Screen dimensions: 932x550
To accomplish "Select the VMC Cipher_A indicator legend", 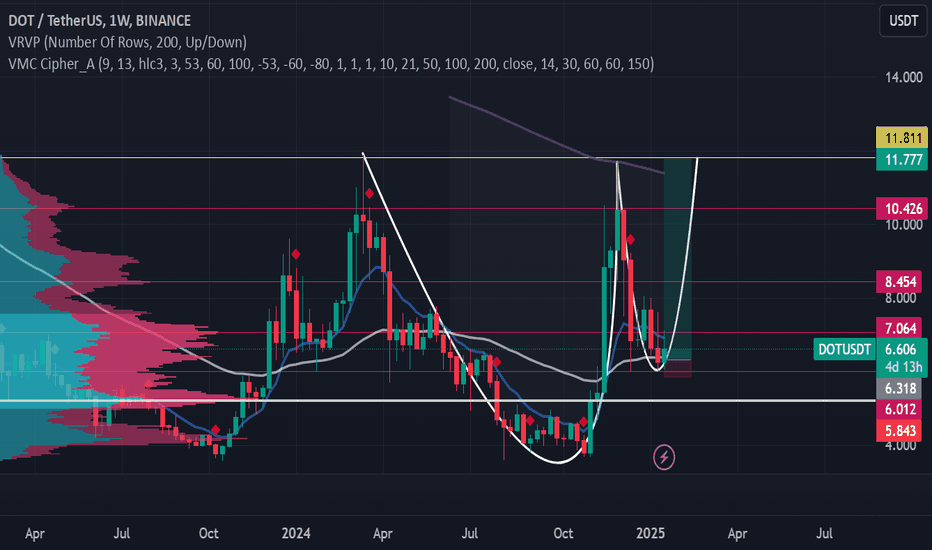I will 331,64.
